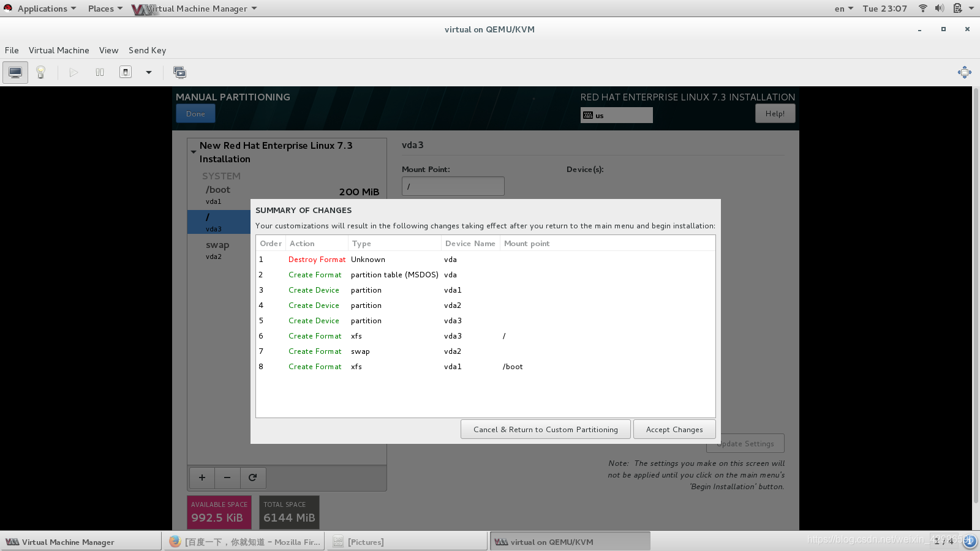
Task: Open the Places menu
Action: coord(105,9)
